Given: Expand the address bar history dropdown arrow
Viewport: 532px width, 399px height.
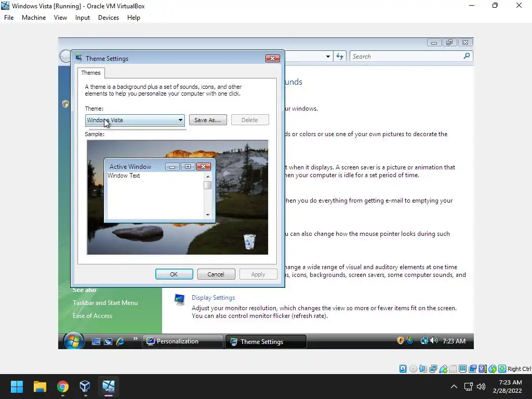Looking at the screenshot, I should 328,56.
